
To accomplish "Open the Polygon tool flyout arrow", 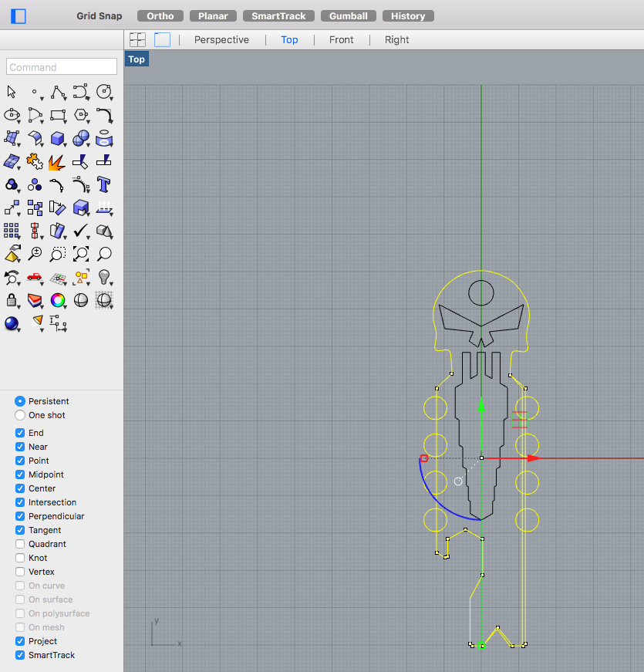I will click(x=88, y=122).
